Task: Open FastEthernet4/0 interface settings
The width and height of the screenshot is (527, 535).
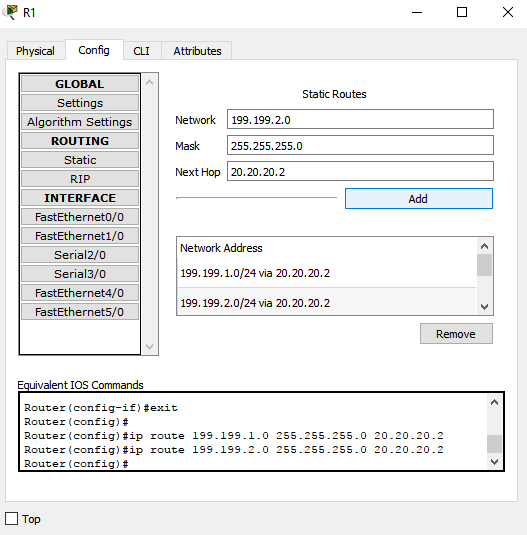Action: [x=80, y=293]
